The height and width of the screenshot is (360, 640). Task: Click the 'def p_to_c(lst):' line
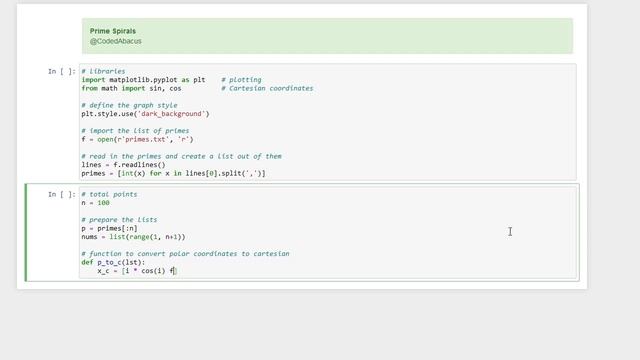tap(113, 262)
